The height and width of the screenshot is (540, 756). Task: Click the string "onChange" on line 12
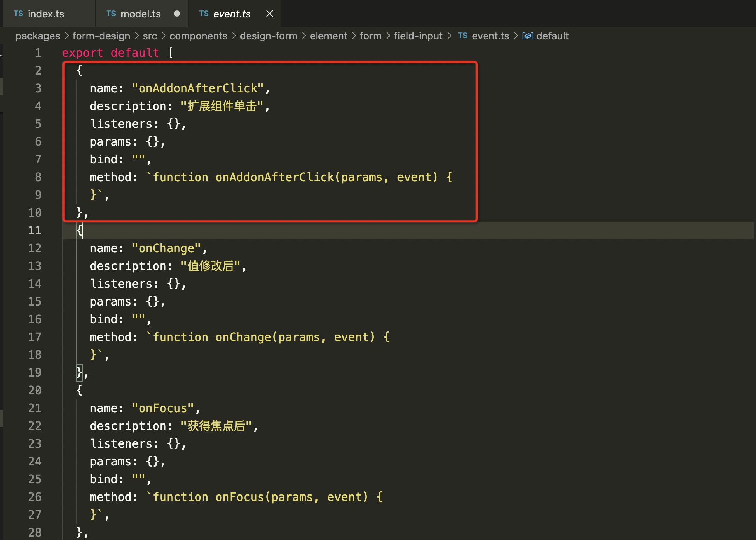[166, 248]
